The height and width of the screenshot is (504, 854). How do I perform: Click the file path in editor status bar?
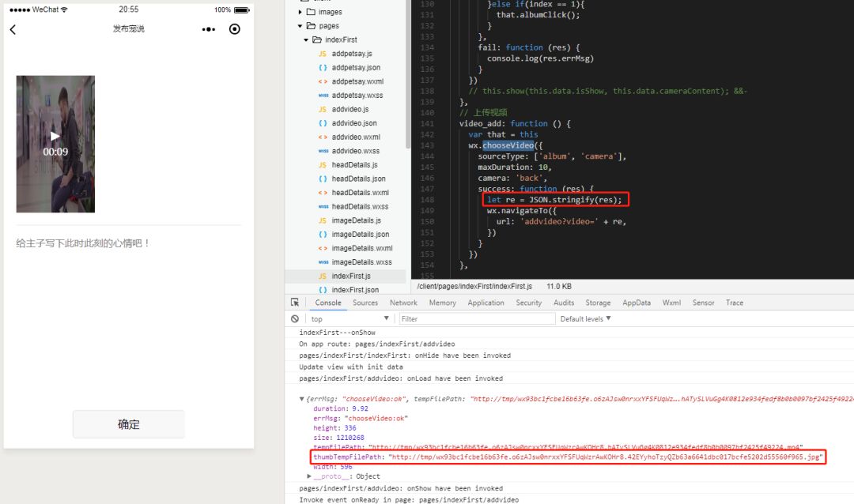[x=474, y=286]
